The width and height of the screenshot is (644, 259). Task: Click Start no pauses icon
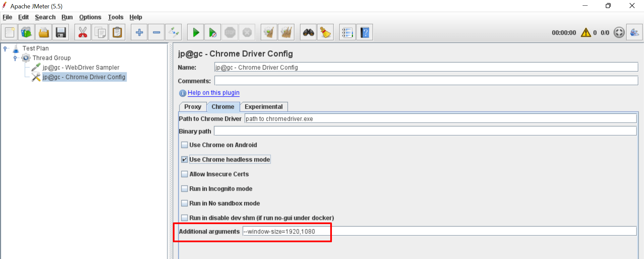point(213,33)
